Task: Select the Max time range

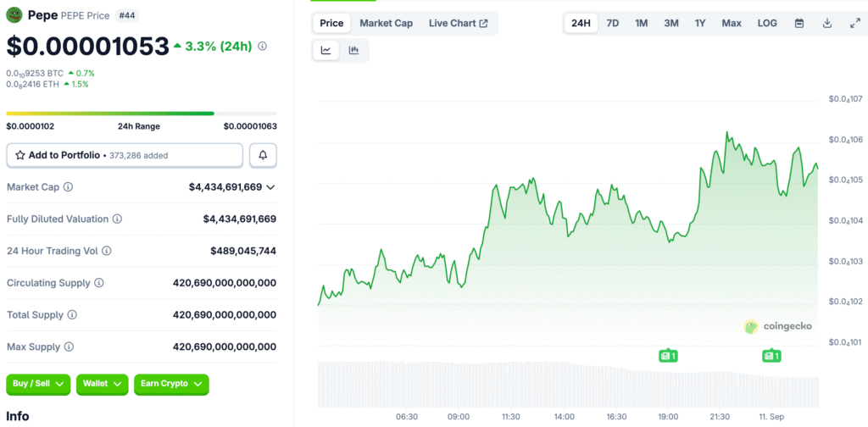Action: tap(732, 23)
